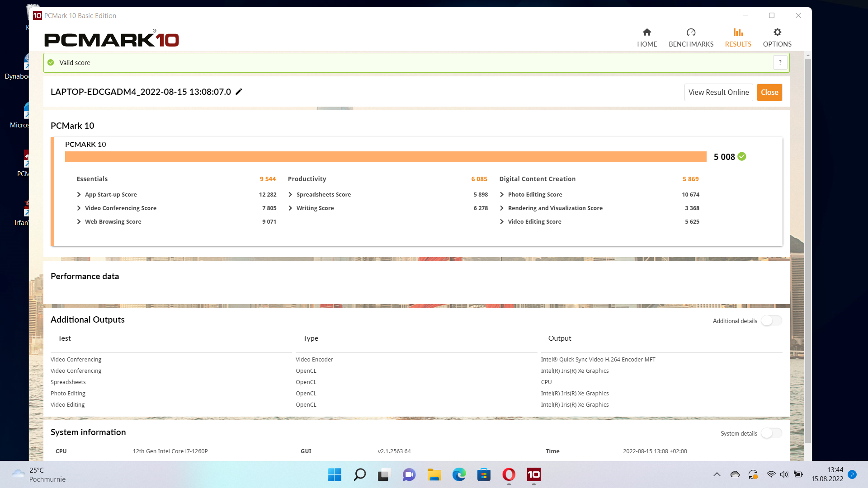Open the notification badge showing 2
Screen dimensions: 868x488
pyautogui.click(x=852, y=474)
